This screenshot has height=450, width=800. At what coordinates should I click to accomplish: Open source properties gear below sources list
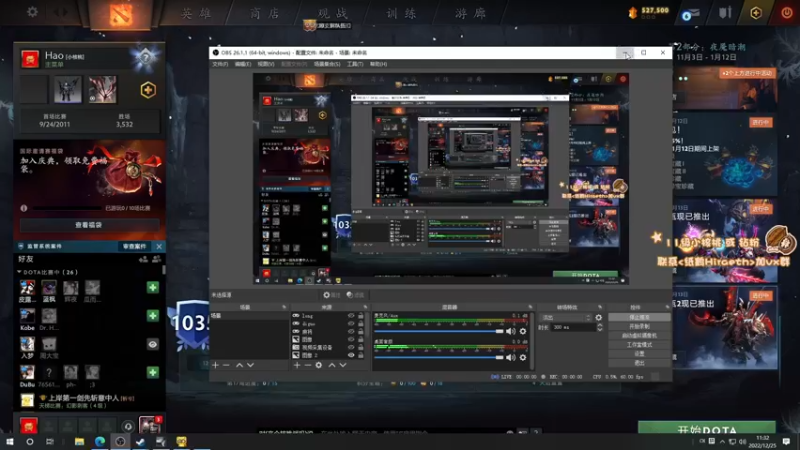pyautogui.click(x=319, y=365)
